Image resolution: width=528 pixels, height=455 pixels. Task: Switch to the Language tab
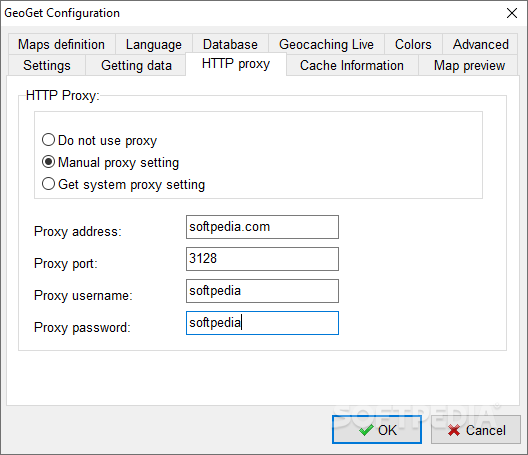click(x=154, y=44)
